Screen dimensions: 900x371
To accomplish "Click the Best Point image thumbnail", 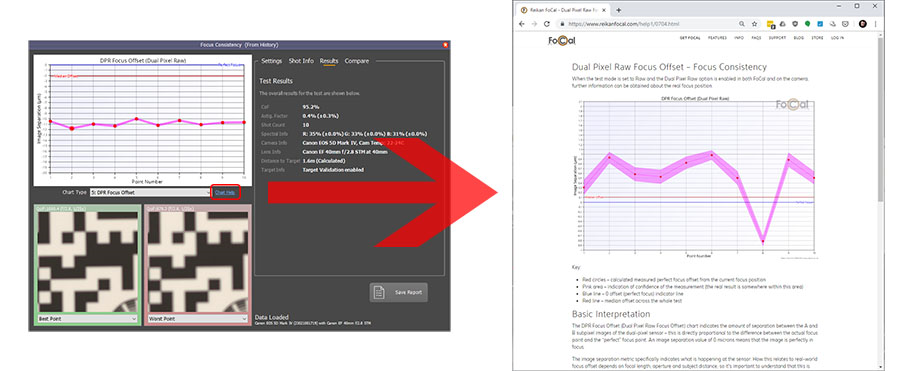I will pyautogui.click(x=87, y=261).
